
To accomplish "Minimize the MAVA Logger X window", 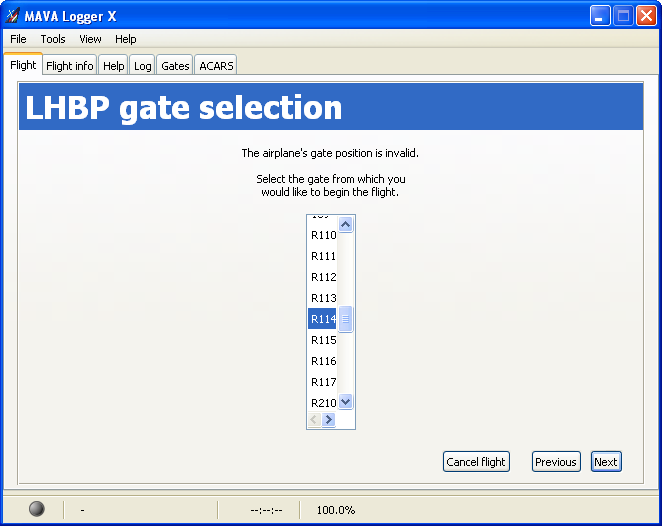I will coord(600,16).
